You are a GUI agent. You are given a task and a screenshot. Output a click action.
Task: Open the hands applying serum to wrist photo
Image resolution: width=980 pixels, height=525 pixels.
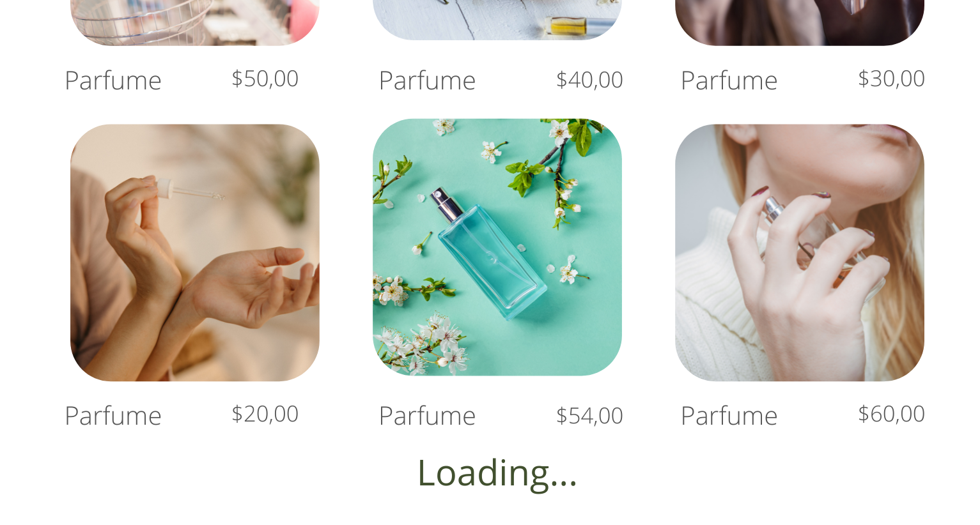click(x=195, y=253)
